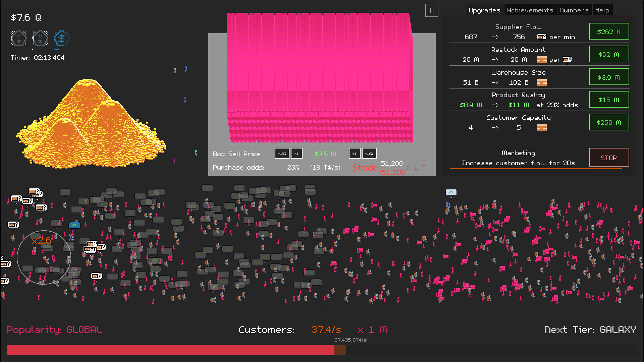
Task: Click the -10% box sell price button
Action: pos(282,154)
